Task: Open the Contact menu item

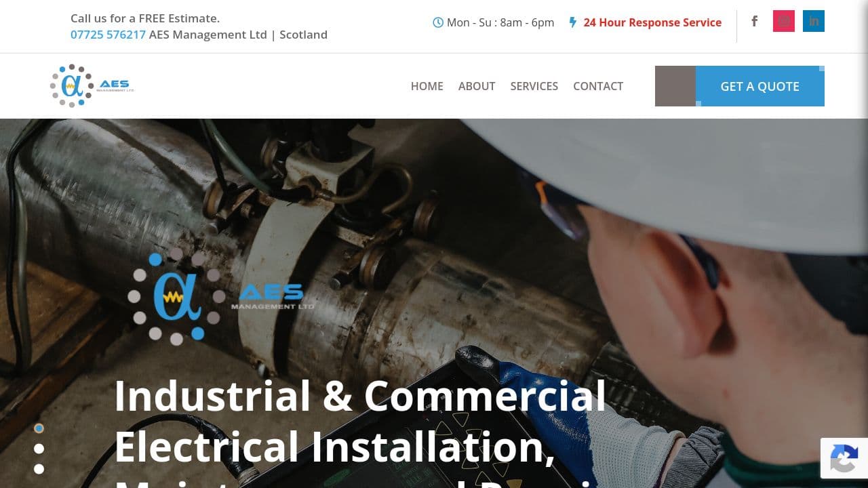Action: coord(598,86)
